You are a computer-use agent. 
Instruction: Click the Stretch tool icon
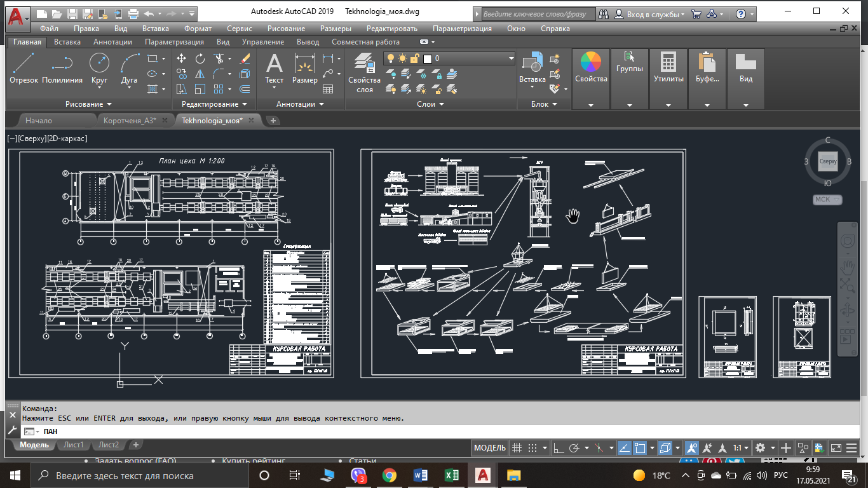[181, 89]
